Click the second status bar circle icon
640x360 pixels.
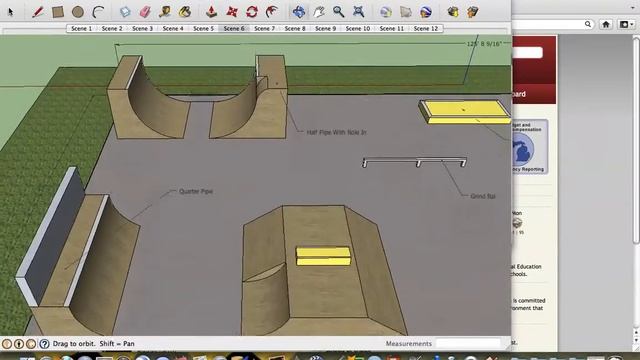tap(19, 344)
